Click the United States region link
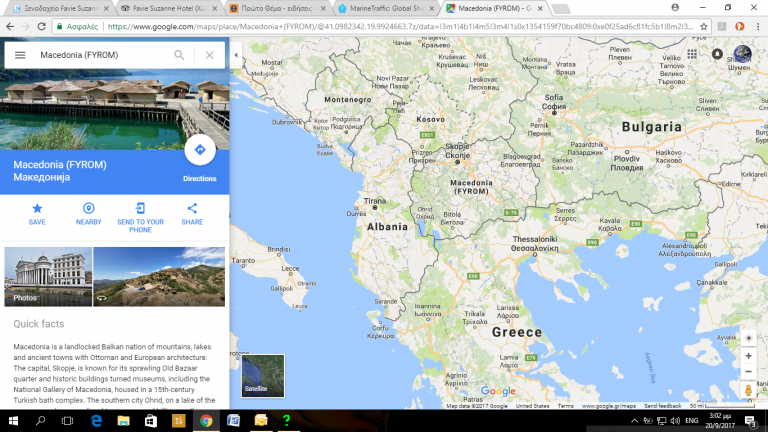The image size is (768, 432). click(532, 406)
